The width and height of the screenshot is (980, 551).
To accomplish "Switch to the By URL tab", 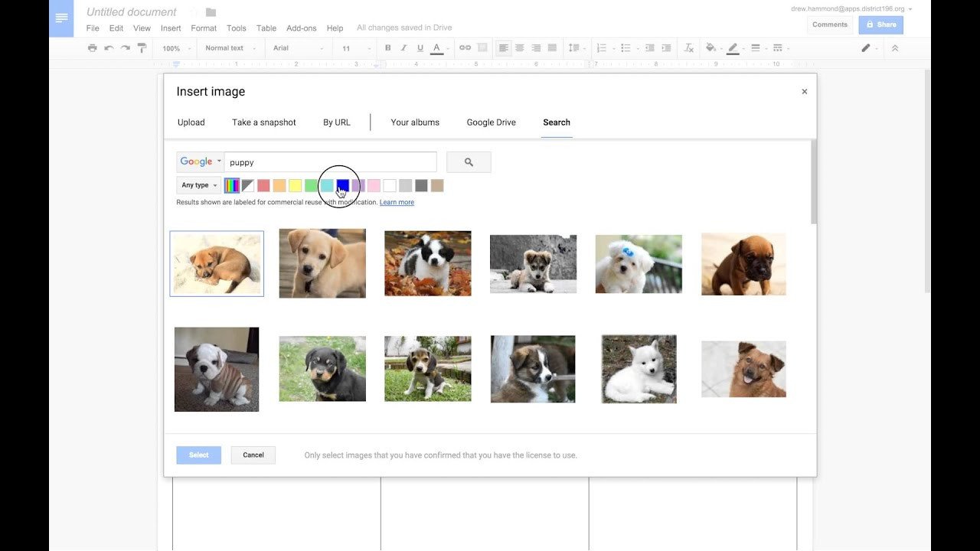I will [337, 122].
